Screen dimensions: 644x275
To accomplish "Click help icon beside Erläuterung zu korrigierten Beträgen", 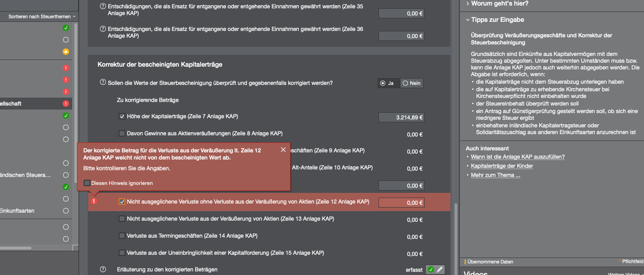I will point(103,269).
